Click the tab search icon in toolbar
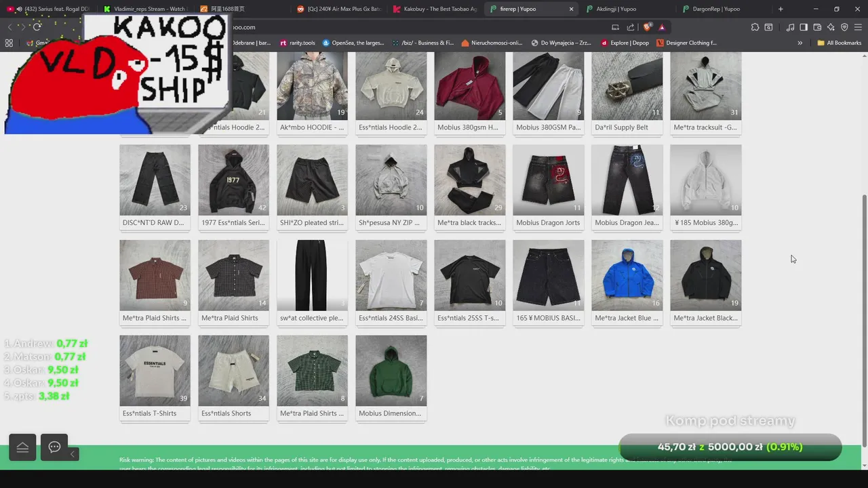This screenshot has height=488, width=868. point(768,27)
